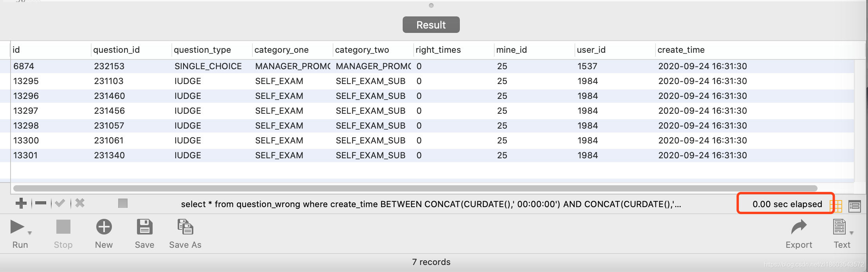This screenshot has width=868, height=272.
Task: Switch to grid view
Action: 836,206
